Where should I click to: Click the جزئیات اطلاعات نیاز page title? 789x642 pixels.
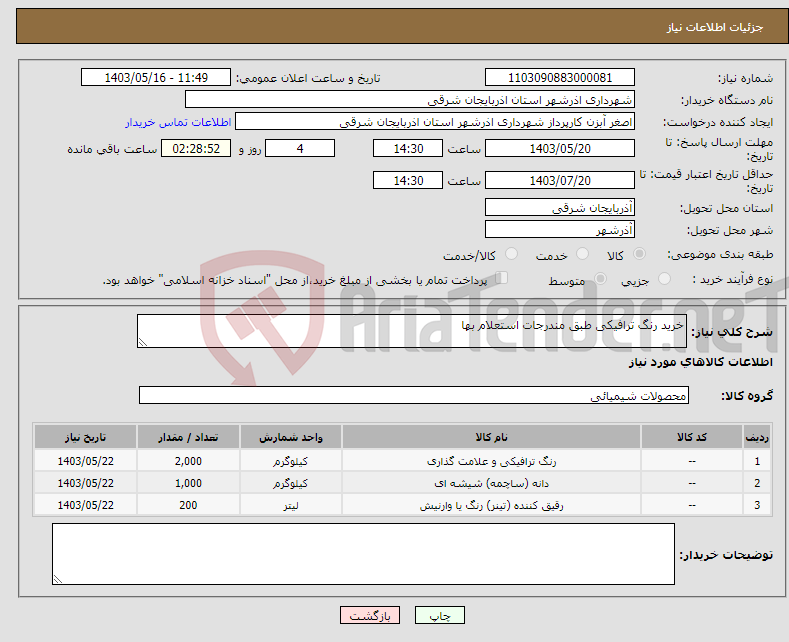point(715,27)
